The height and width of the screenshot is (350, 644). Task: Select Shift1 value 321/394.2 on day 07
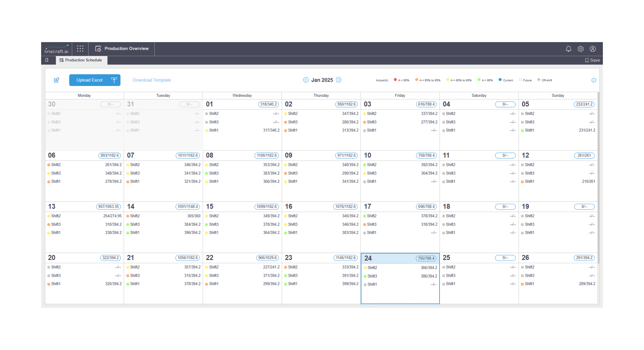point(192,181)
